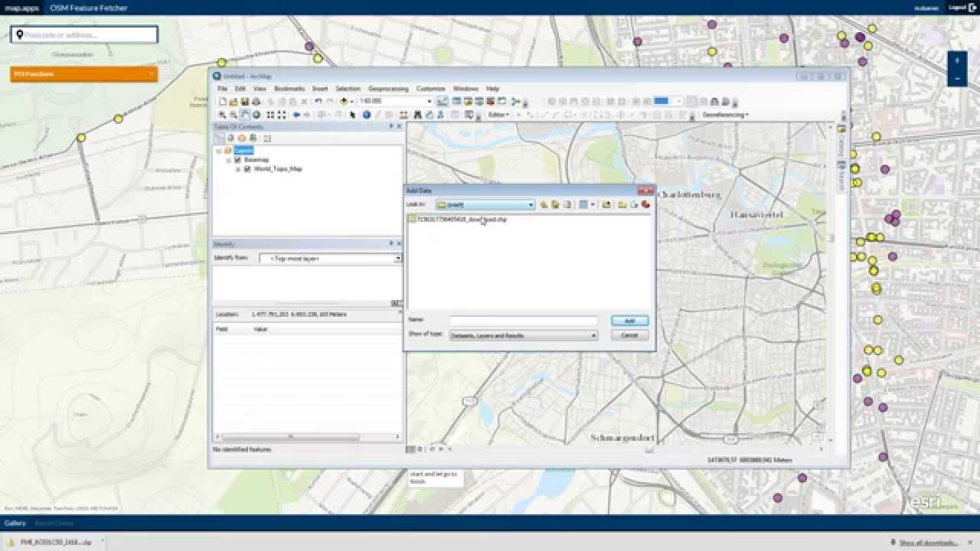
Task: Select the Layers data frame in Table Of Contents
Action: point(243,151)
